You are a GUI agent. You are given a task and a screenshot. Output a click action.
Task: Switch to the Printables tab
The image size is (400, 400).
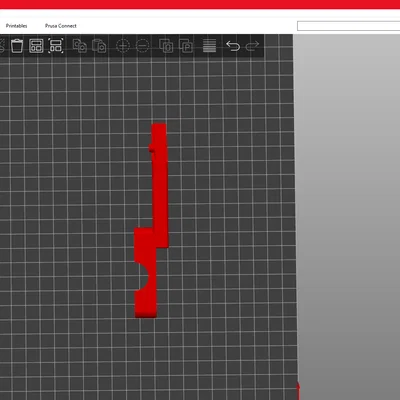click(x=16, y=26)
